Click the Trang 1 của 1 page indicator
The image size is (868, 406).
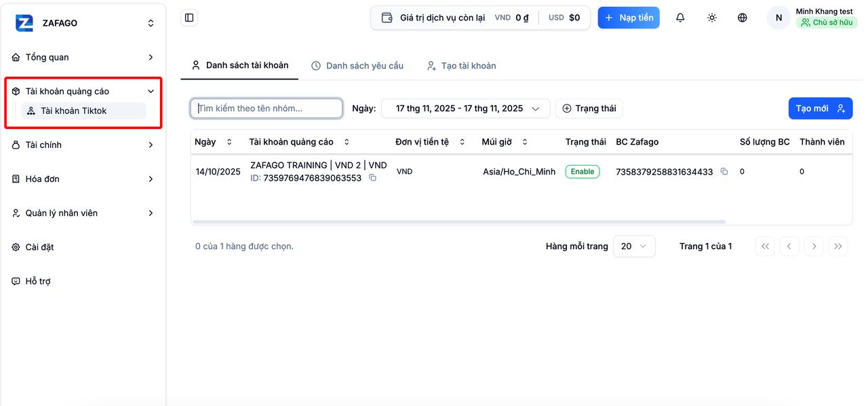pos(706,246)
